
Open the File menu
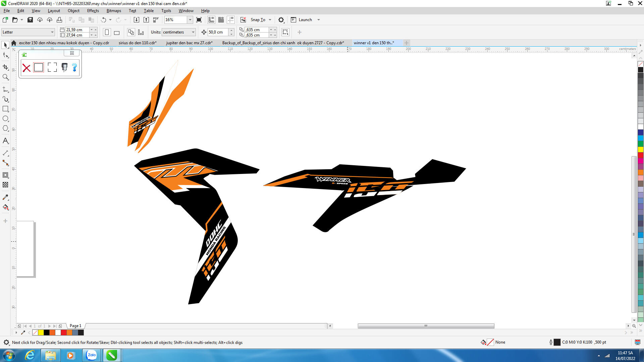(7, 11)
